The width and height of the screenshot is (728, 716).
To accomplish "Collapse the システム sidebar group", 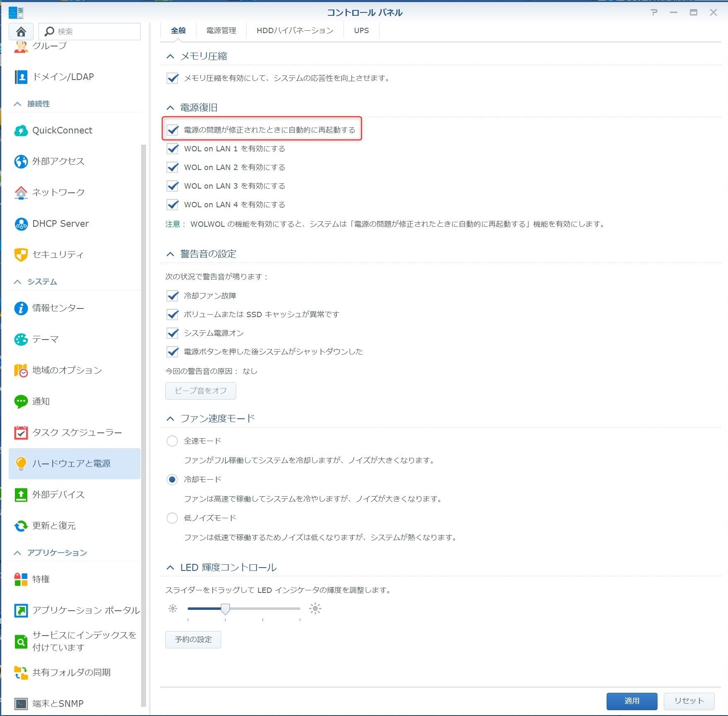I will point(17,282).
